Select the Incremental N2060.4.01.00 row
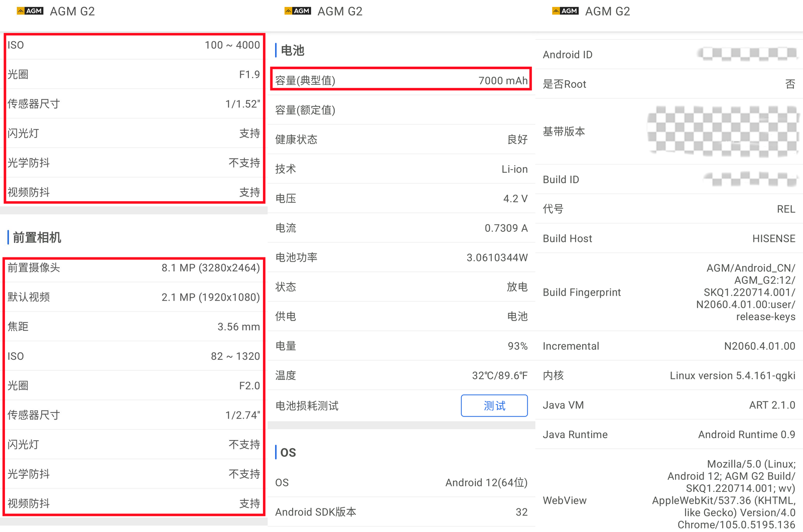The height and width of the screenshot is (532, 803). coord(669,346)
